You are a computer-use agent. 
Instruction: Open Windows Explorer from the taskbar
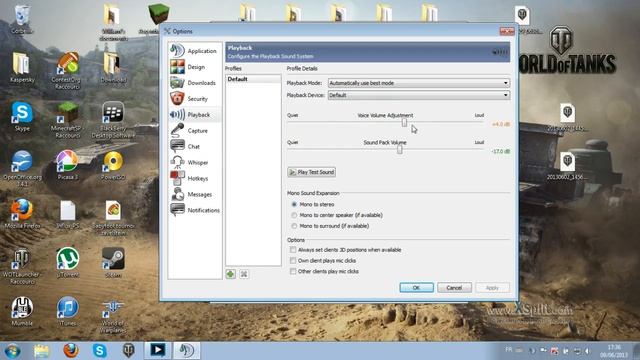tap(41, 351)
